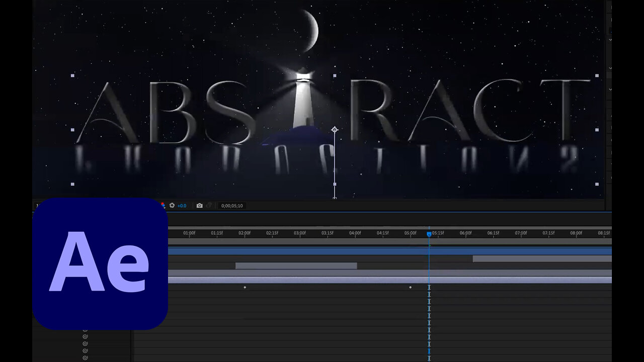The image size is (644, 362).
Task: Jump to 05:00f on the time ruler
Action: 410,233
